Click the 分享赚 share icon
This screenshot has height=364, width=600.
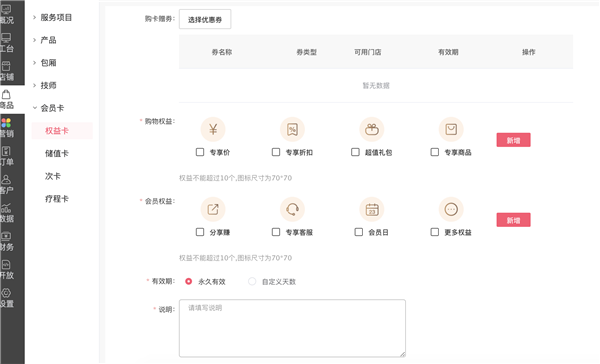point(213,209)
